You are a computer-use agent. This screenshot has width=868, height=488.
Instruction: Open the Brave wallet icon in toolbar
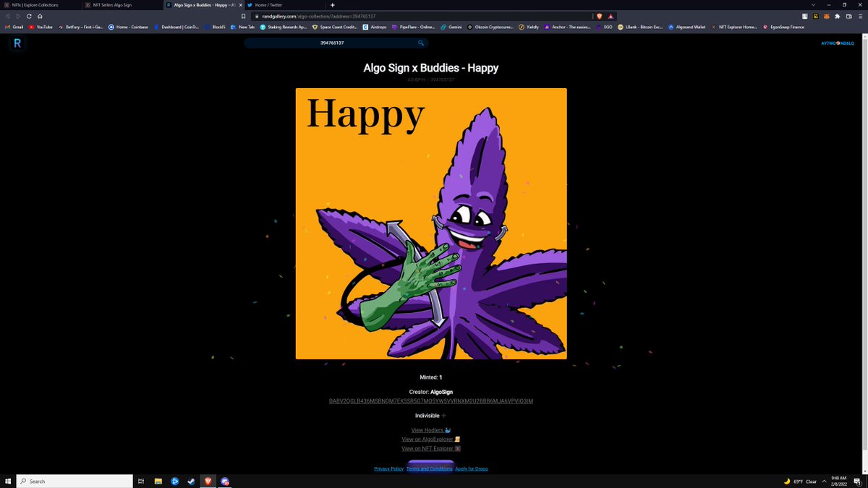point(848,16)
